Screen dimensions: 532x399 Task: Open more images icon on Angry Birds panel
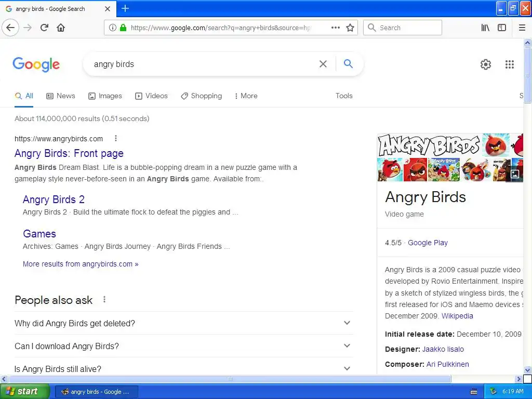[515, 174]
